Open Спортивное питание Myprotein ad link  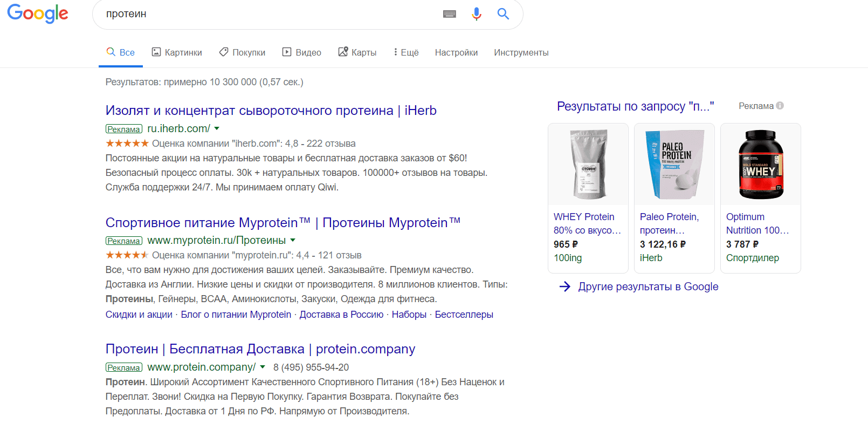283,222
